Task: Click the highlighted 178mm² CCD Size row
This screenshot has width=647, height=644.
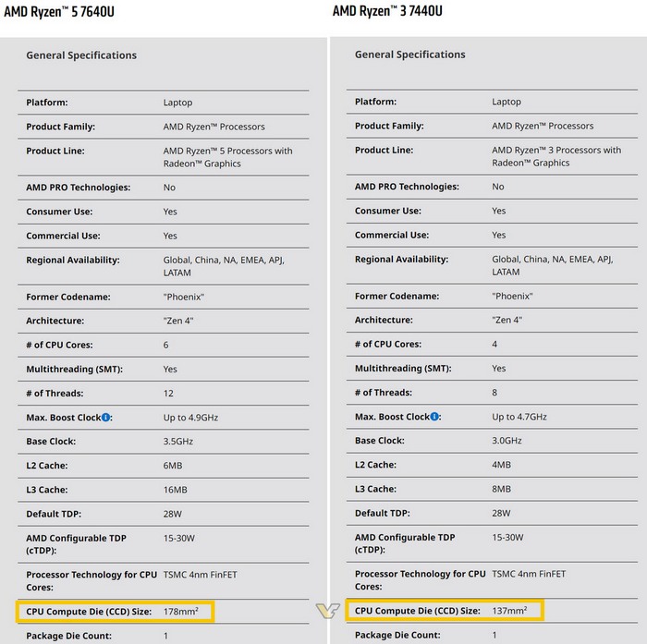Action: [x=116, y=611]
